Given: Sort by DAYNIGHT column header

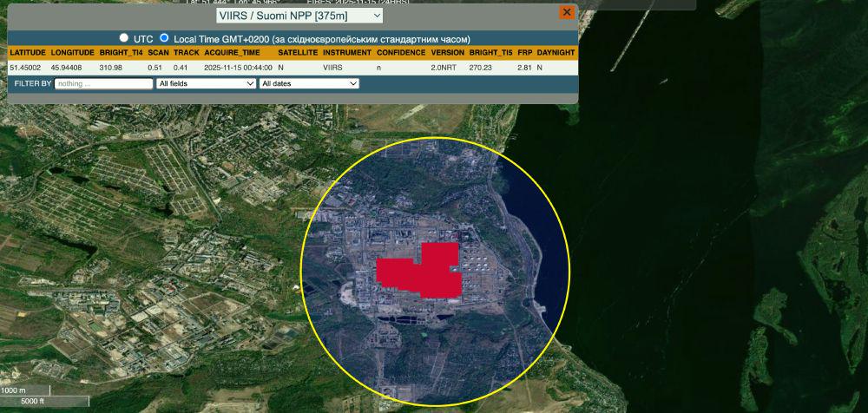Looking at the screenshot, I should [556, 53].
